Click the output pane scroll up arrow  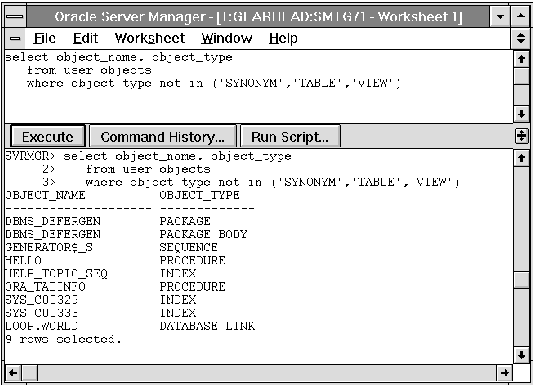point(521,158)
